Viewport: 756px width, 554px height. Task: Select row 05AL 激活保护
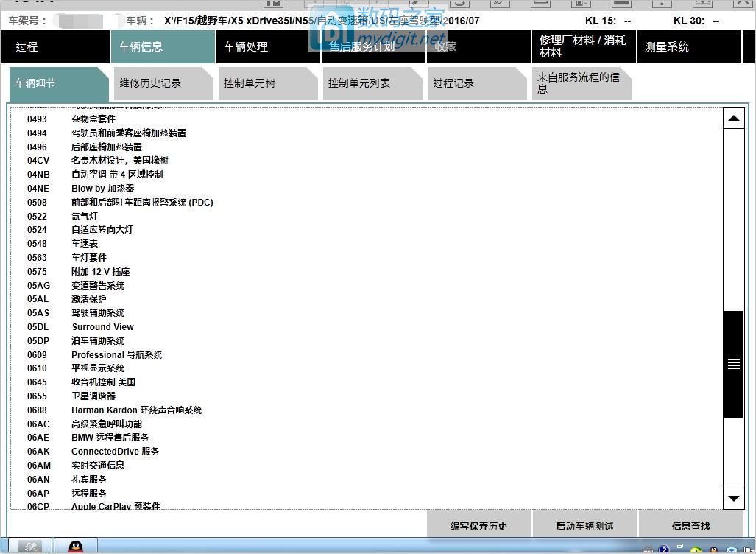point(67,298)
